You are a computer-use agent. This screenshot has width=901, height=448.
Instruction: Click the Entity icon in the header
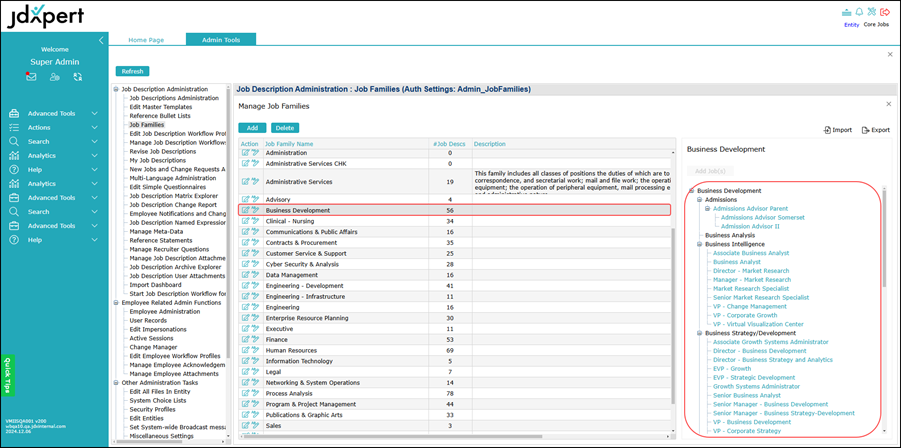(x=851, y=13)
